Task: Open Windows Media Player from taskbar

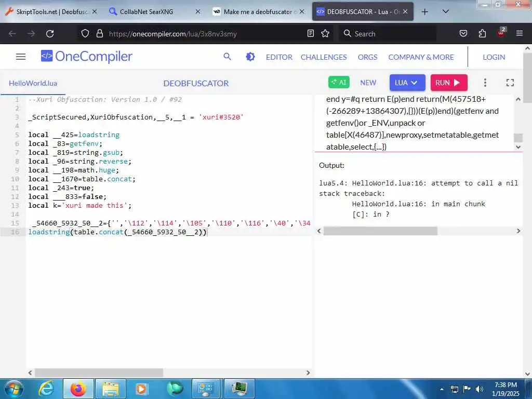Action: tap(141, 389)
